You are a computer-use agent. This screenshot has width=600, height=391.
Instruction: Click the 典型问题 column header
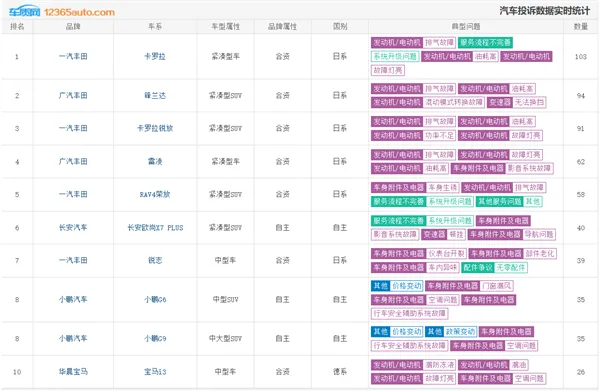point(466,26)
